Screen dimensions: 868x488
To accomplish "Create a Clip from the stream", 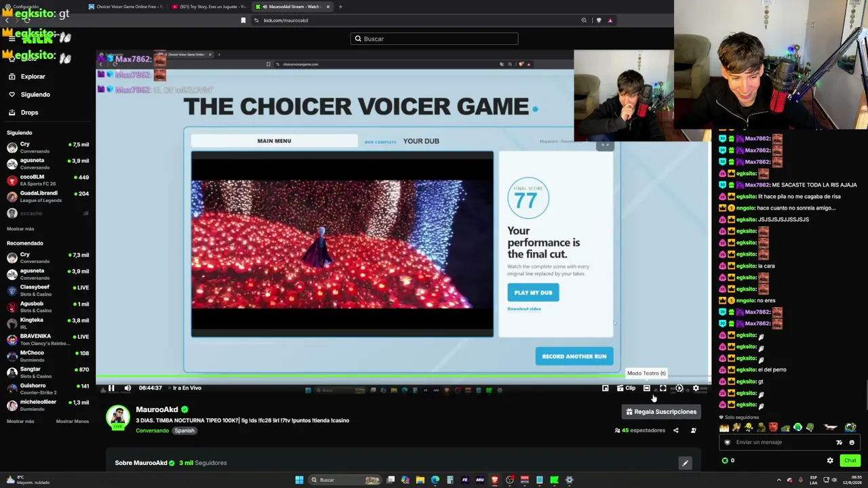I will pyautogui.click(x=626, y=388).
